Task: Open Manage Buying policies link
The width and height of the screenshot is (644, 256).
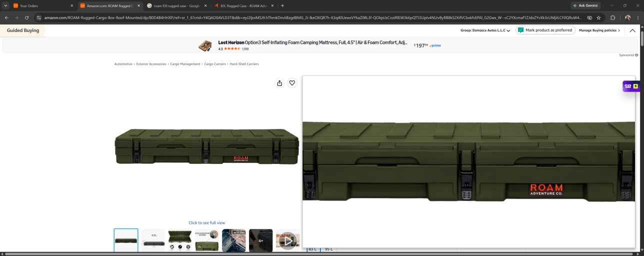Action: click(x=599, y=30)
